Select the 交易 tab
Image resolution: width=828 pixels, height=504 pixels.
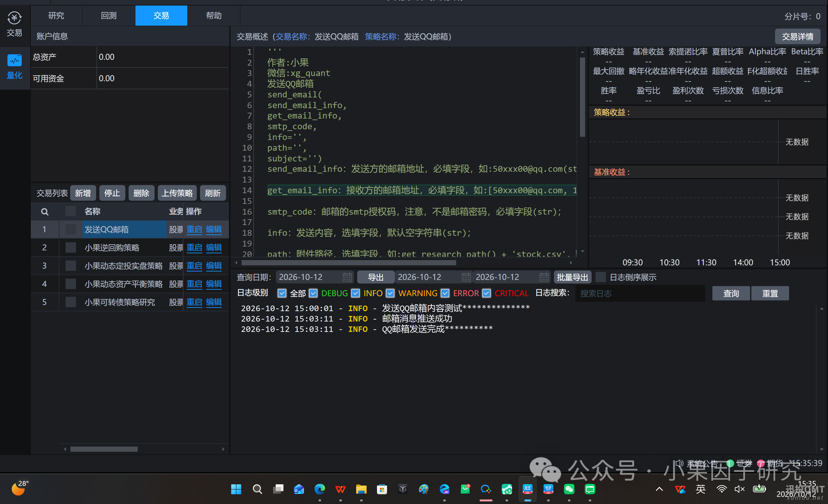point(161,16)
